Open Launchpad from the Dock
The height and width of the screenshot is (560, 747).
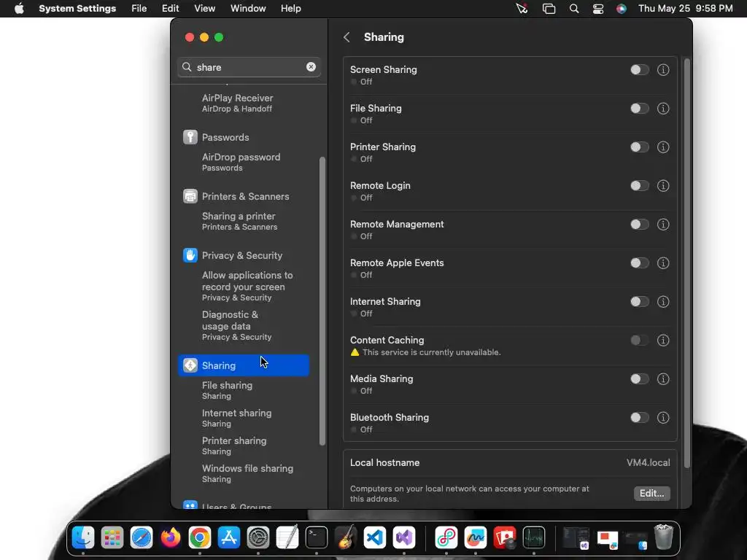(x=112, y=537)
